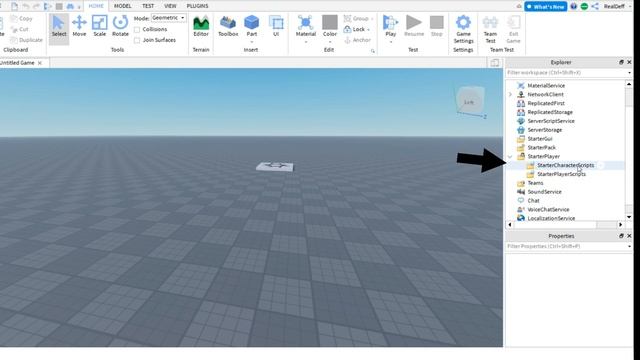Open the Mode Geometric dropdown
The width and height of the screenshot is (640, 360).
169,18
